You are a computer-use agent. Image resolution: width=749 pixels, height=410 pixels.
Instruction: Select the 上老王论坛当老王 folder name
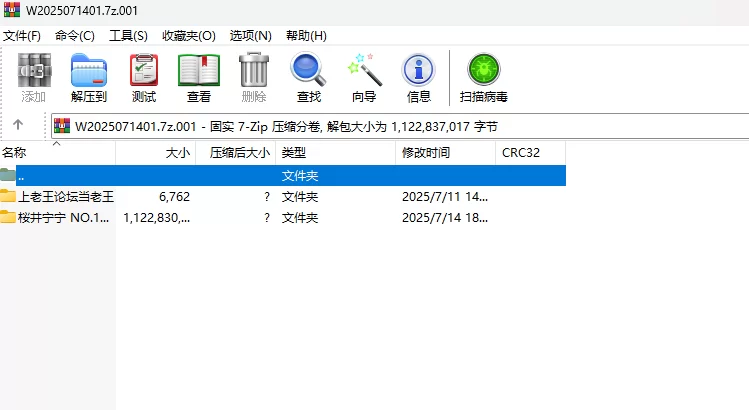coord(66,196)
